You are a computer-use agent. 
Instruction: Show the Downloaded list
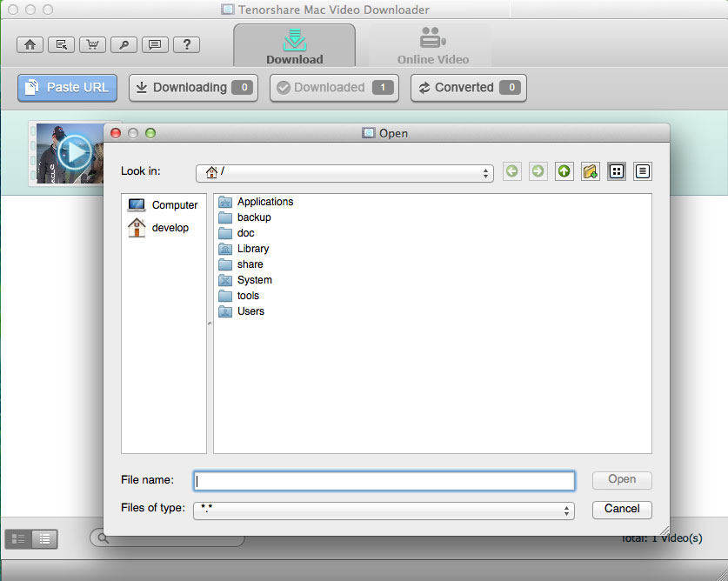[334, 88]
